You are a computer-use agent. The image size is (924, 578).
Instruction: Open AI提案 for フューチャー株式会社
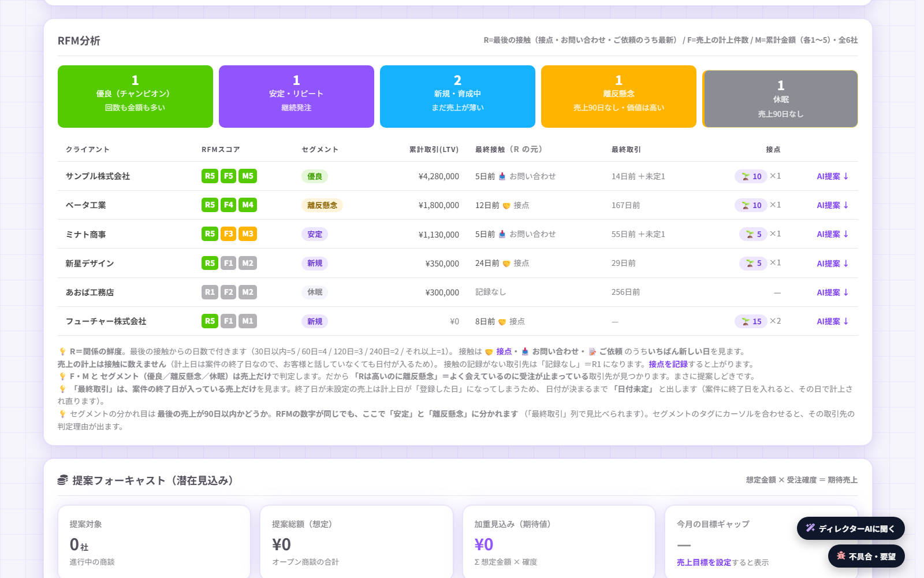click(x=832, y=321)
